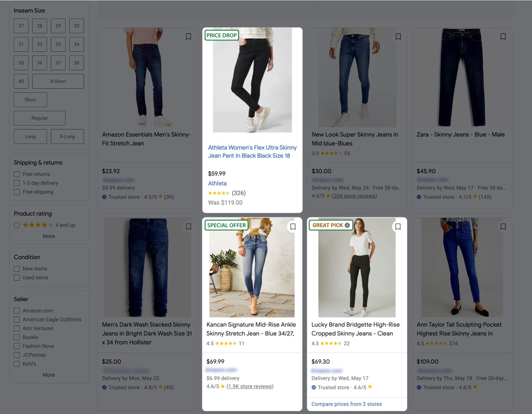
Task: Open Compare prices from 2 stores
Action: [x=347, y=404]
